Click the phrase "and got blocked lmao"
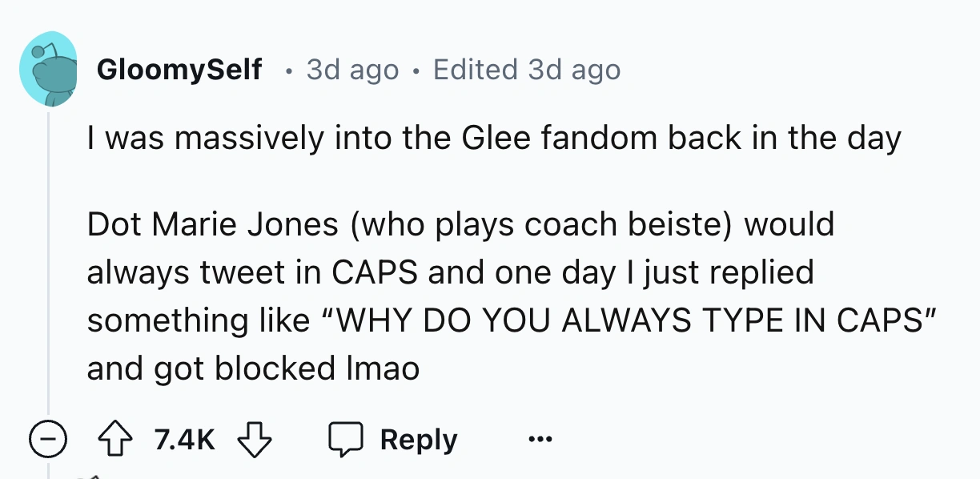 253,368
